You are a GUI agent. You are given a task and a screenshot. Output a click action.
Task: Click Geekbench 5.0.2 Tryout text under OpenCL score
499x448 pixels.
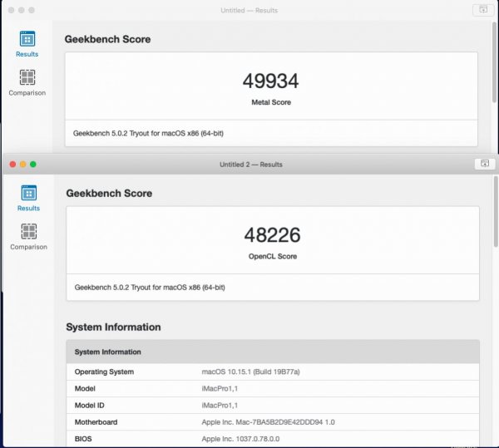pos(150,288)
